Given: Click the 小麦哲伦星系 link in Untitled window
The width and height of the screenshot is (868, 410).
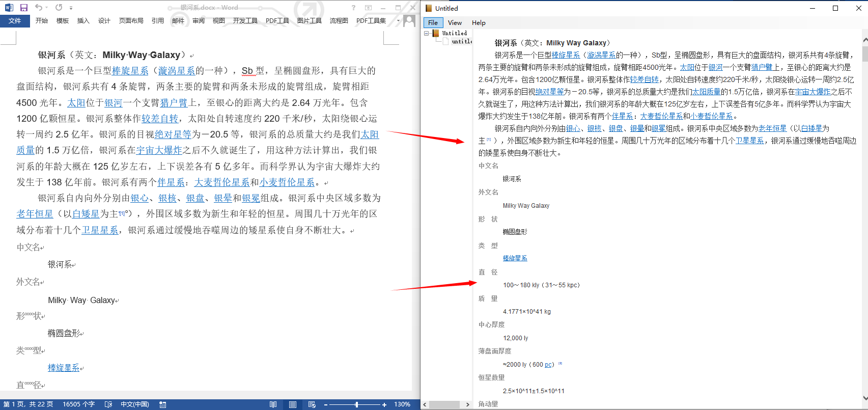Looking at the screenshot, I should (x=712, y=116).
